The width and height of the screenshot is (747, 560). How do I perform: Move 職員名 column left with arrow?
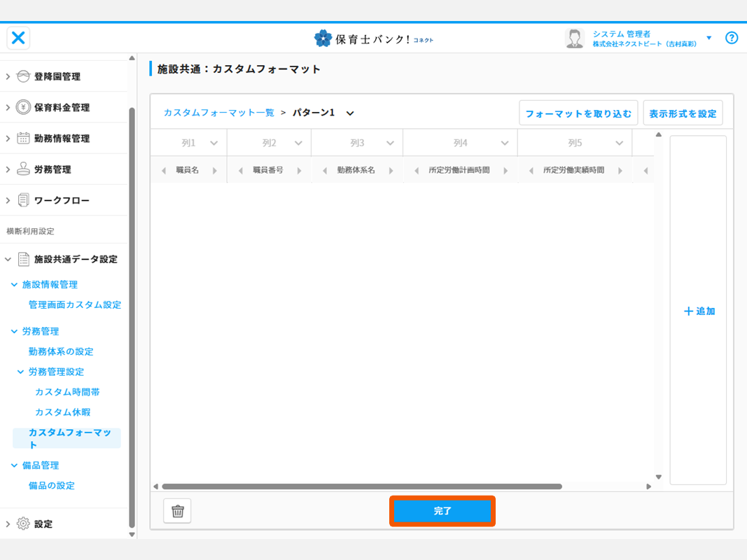point(164,170)
